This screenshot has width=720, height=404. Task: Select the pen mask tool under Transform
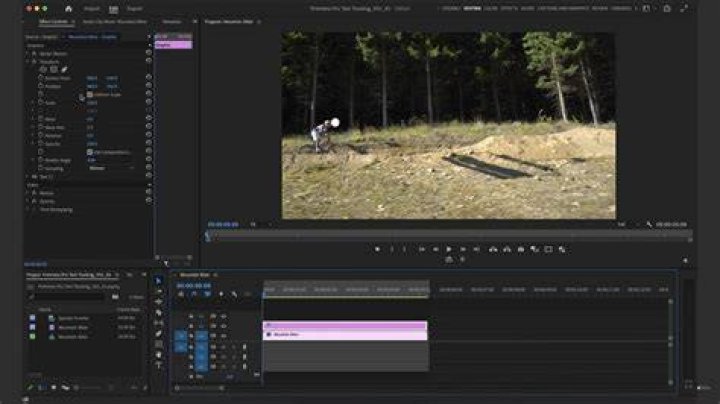pyautogui.click(x=64, y=69)
